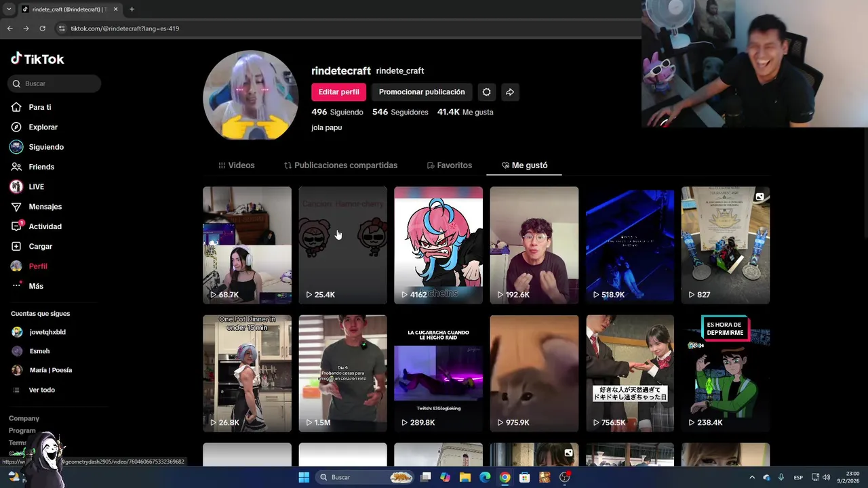Switch to Publicaciones compartidas tab
868x488 pixels.
point(340,165)
